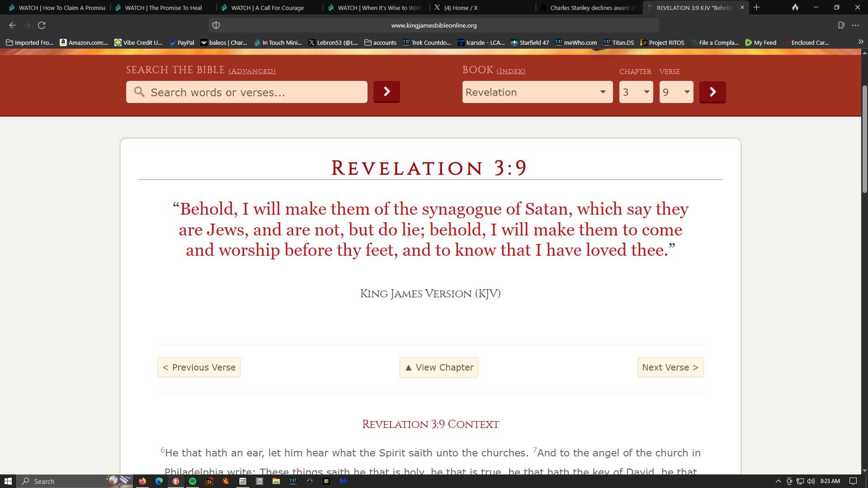The image size is (868, 488).
Task: Open the Book Index link
Action: 511,71
